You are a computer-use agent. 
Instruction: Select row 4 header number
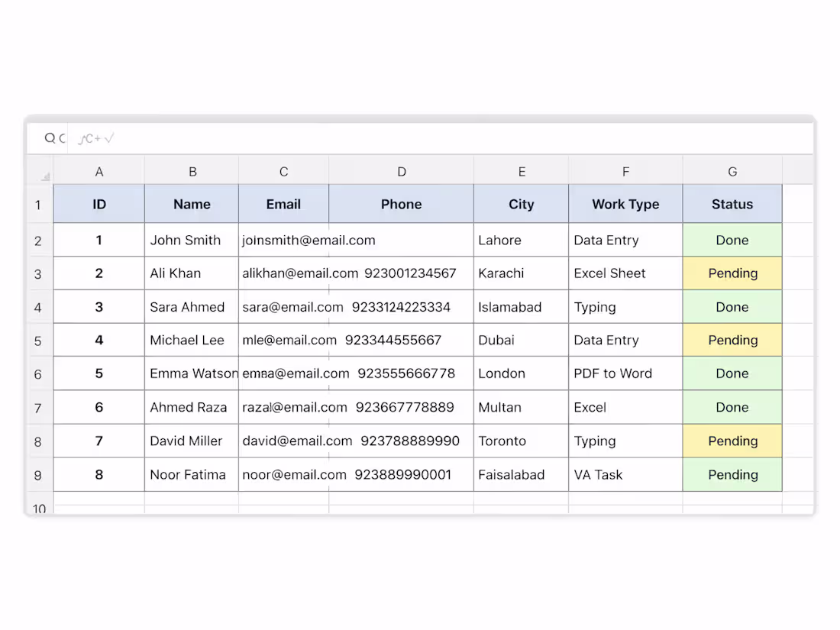38,308
